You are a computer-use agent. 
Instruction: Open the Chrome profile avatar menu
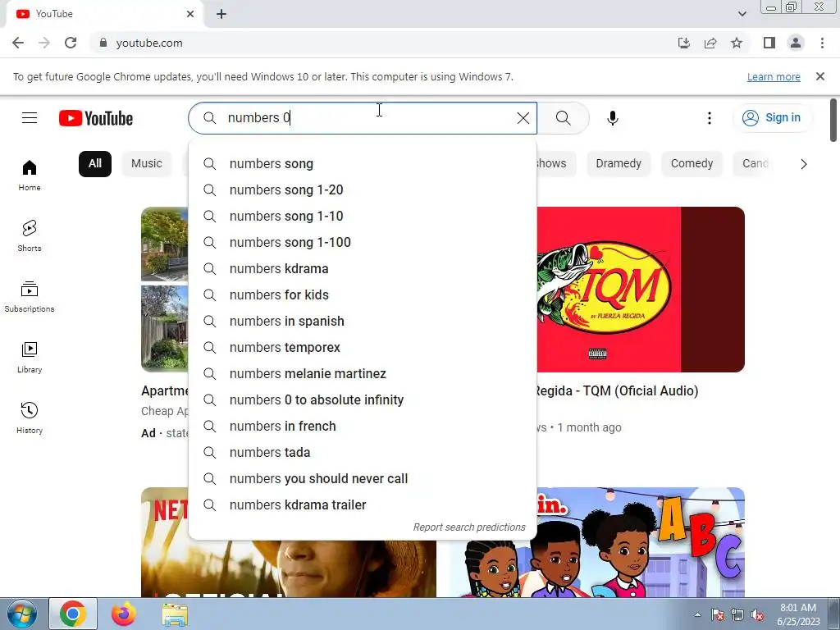coord(796,43)
